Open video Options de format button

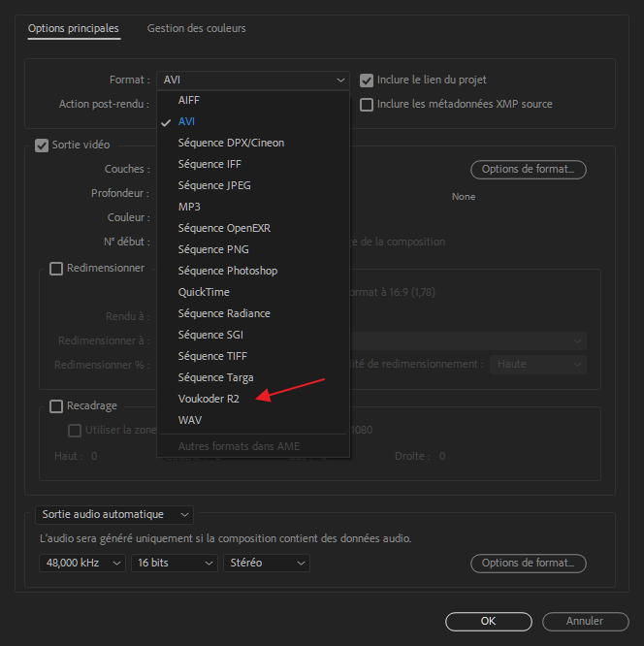click(x=529, y=170)
